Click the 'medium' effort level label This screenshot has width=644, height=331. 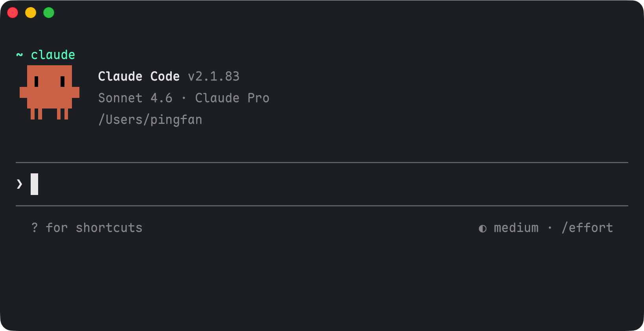pyautogui.click(x=516, y=228)
